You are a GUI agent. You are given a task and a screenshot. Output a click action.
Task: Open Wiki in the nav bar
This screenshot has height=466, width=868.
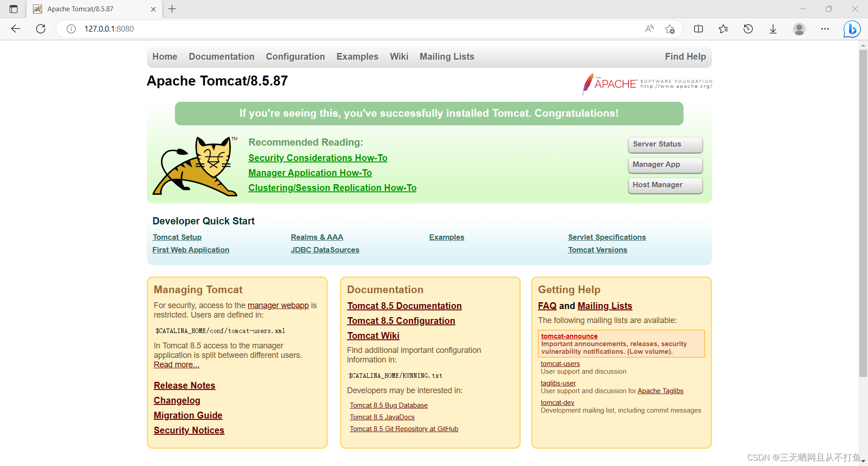tap(399, 57)
